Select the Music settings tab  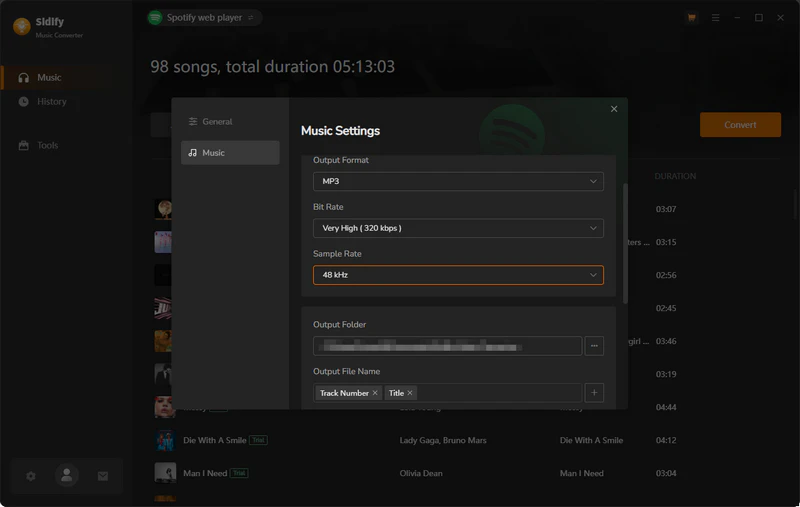pos(230,153)
